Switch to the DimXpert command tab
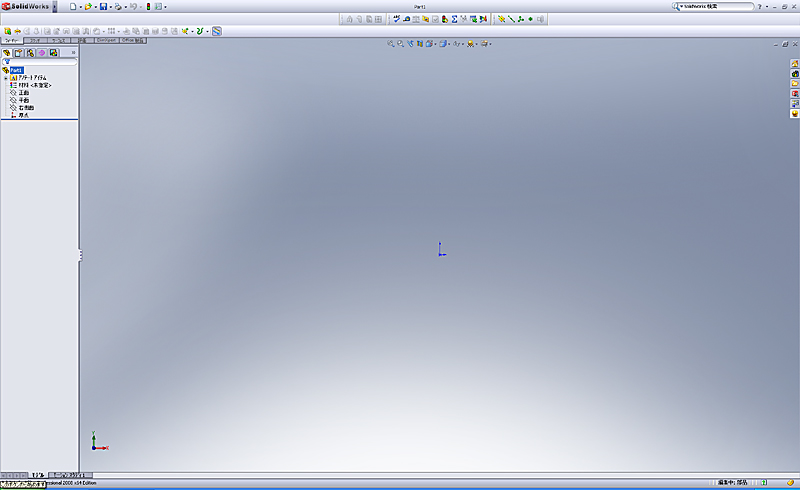The height and width of the screenshot is (490, 800). [106, 41]
